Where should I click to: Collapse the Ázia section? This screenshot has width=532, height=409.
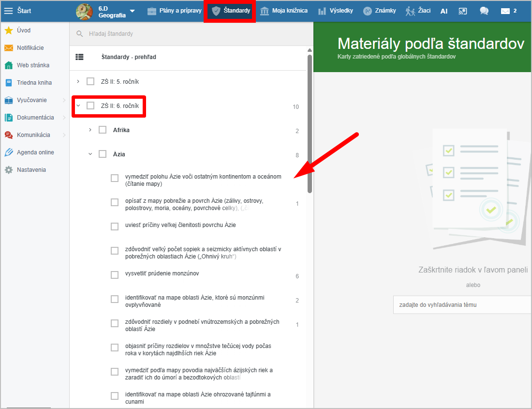coord(90,154)
